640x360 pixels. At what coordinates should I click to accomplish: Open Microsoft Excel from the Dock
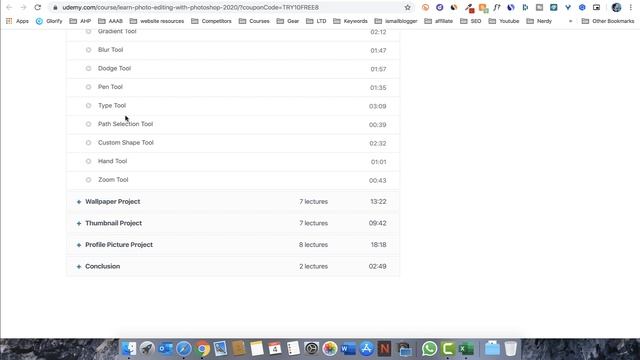point(466,349)
